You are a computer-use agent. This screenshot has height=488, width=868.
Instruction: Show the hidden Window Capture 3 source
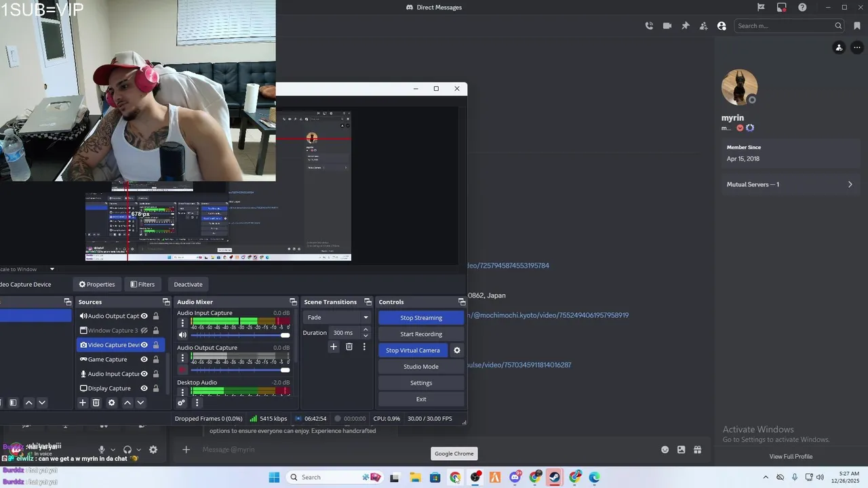point(144,331)
